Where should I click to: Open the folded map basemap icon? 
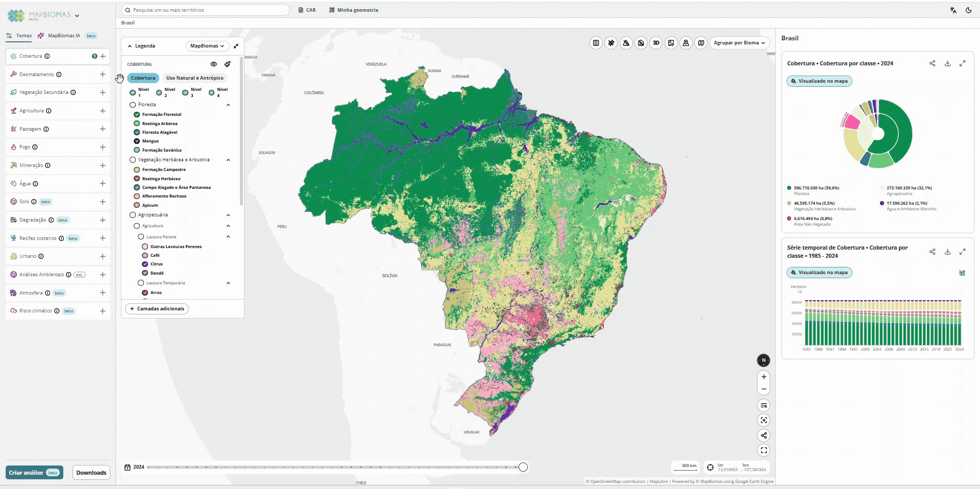701,43
